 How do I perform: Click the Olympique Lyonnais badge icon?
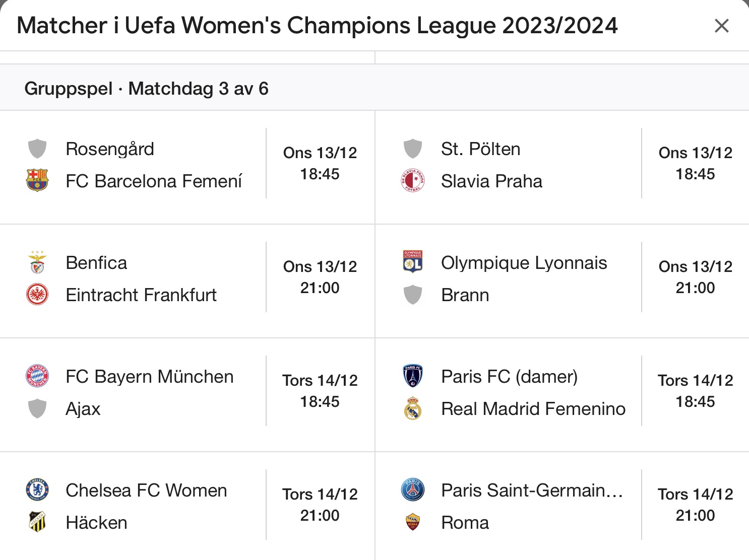click(x=413, y=262)
